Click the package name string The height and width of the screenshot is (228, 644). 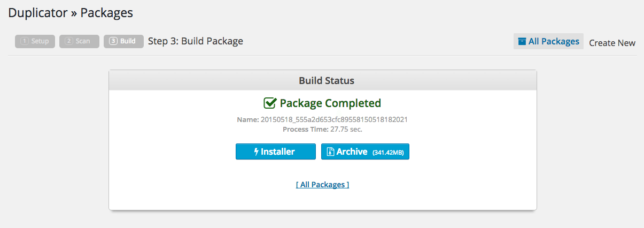click(x=334, y=119)
